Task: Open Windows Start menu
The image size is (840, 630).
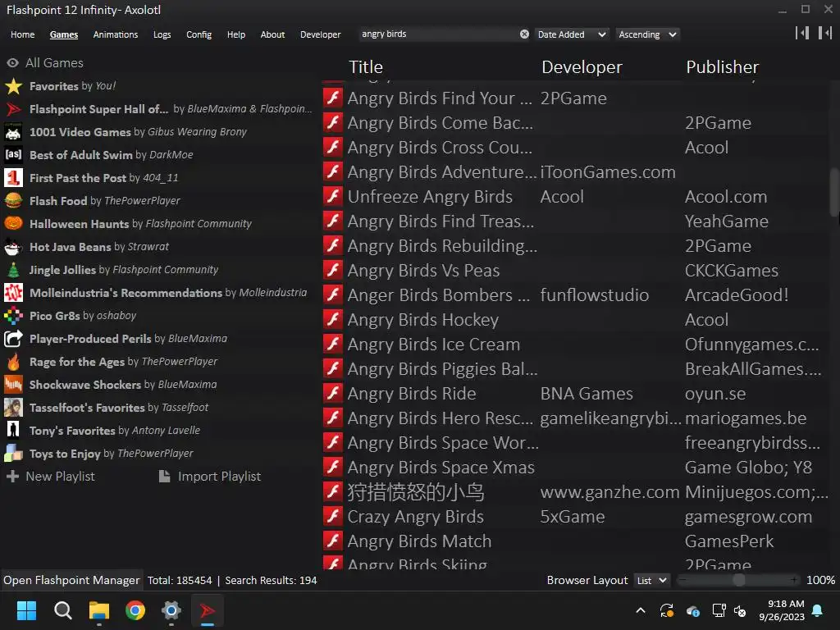Action: 26,610
